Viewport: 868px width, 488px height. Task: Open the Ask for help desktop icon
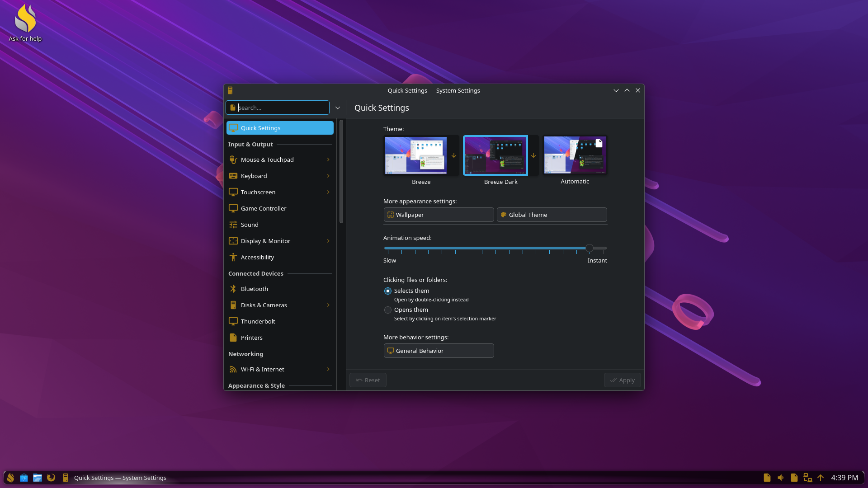click(25, 23)
